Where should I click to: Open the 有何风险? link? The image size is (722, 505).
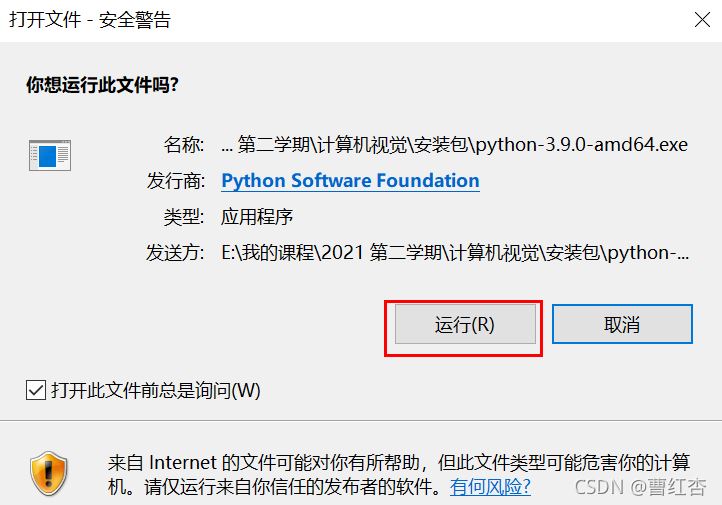(x=490, y=487)
